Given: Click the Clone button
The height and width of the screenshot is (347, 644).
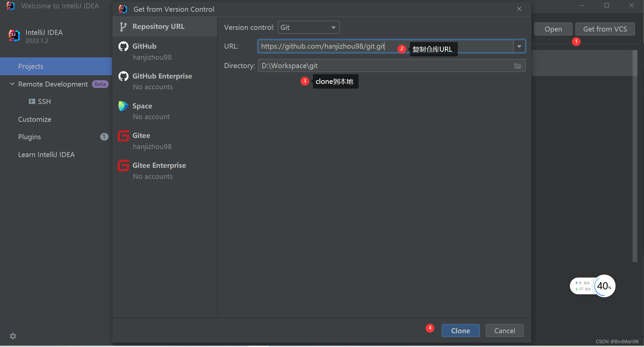Looking at the screenshot, I should click(461, 331).
